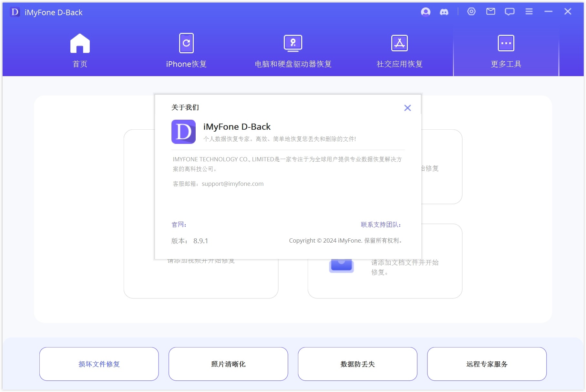This screenshot has width=586, height=392.
Task: Open 照片清晰化 tool
Action: (x=228, y=364)
